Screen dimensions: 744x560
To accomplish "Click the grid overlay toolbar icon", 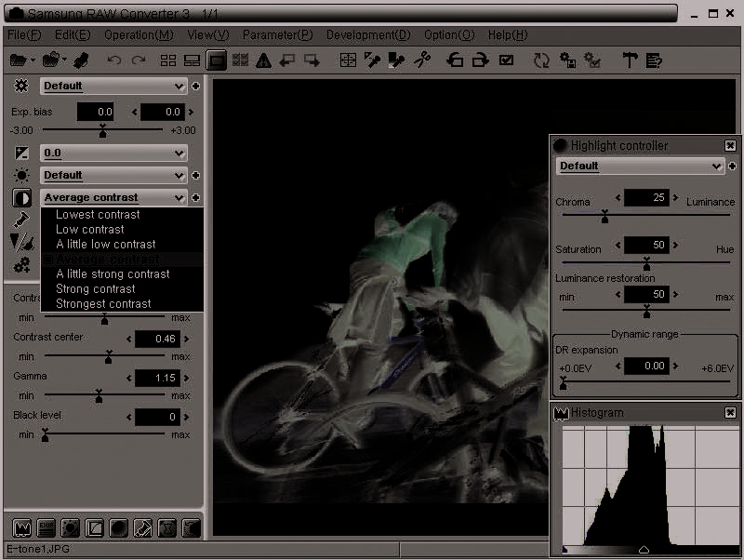I will (348, 60).
